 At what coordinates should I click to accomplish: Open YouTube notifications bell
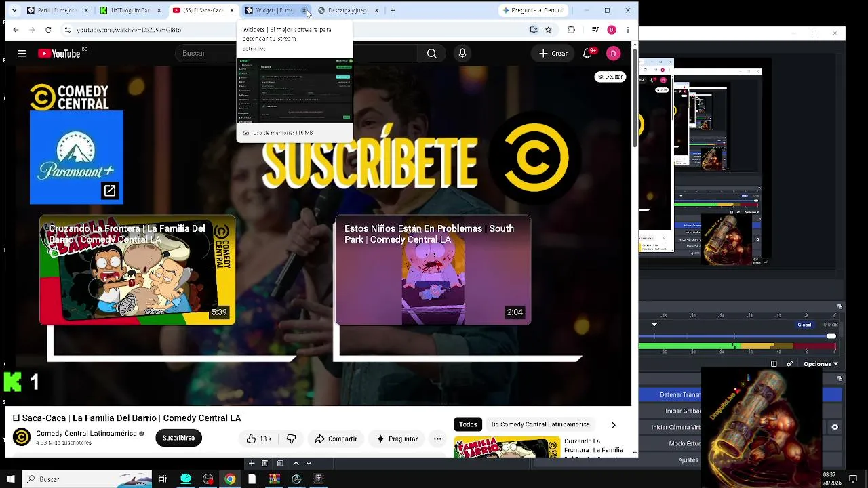[x=587, y=54]
